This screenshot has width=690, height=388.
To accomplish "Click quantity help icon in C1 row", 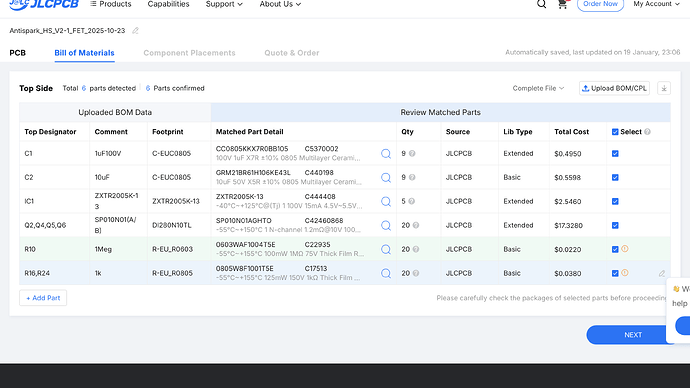I will (412, 154).
